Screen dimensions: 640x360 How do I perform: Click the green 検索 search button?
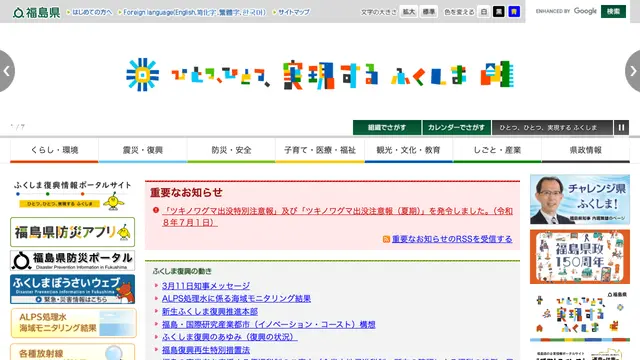tap(613, 11)
